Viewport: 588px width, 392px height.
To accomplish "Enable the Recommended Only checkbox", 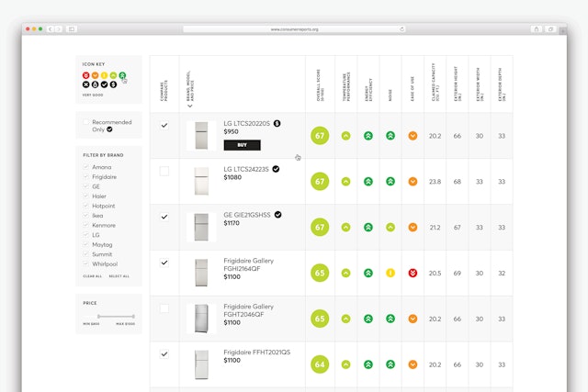I will point(85,122).
